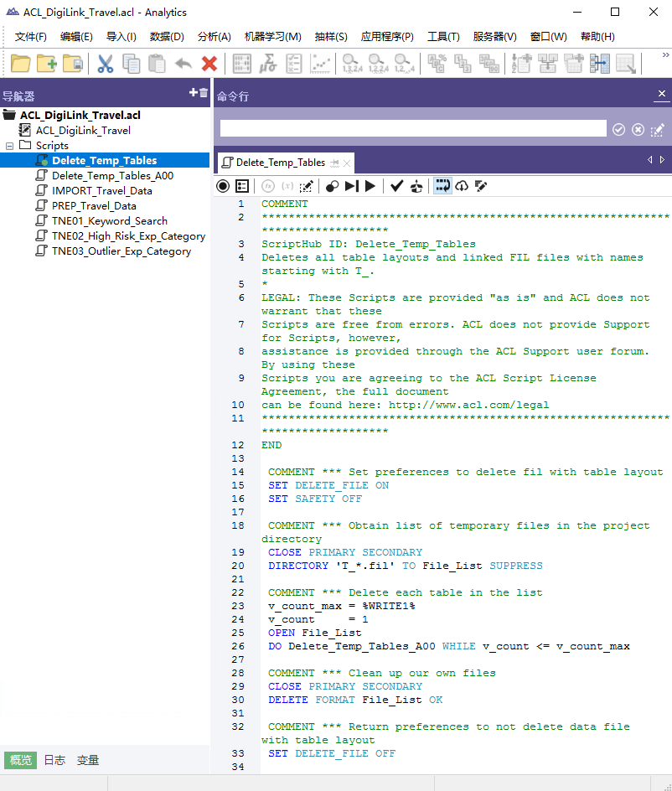The image size is (672, 791).
Task: Toggle the breakpoint button in script toolbar
Action: coord(332,186)
